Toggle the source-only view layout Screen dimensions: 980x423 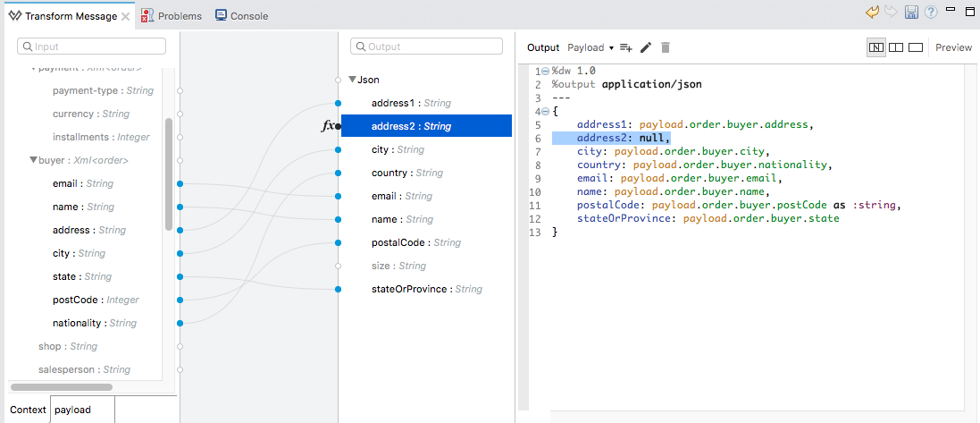[916, 47]
